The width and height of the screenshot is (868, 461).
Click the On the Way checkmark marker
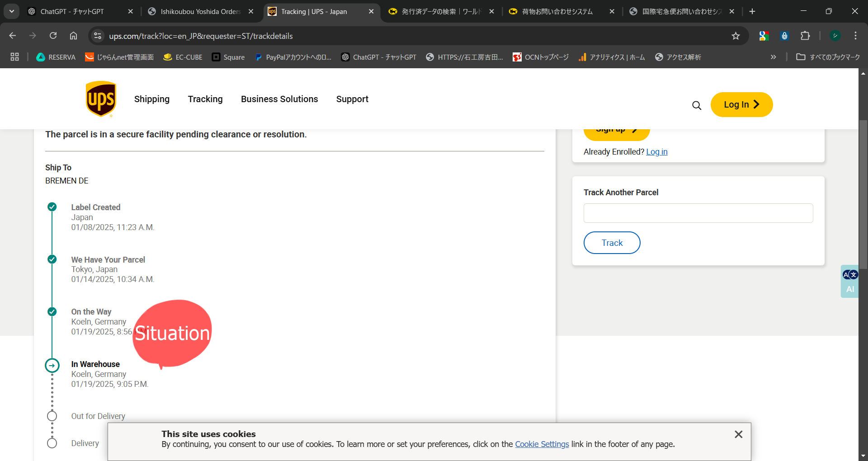tap(52, 312)
